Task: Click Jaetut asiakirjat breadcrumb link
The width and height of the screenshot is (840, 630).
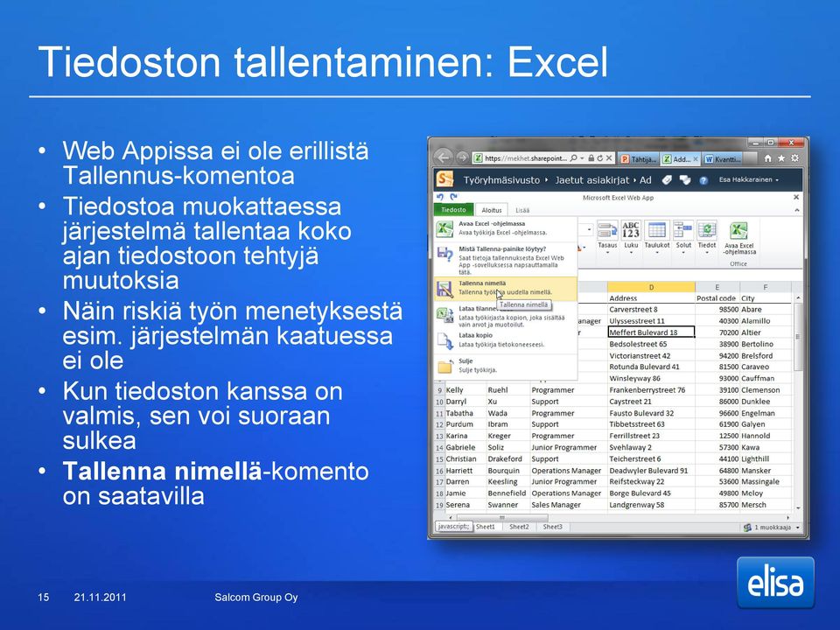Action: pyautogui.click(x=592, y=180)
